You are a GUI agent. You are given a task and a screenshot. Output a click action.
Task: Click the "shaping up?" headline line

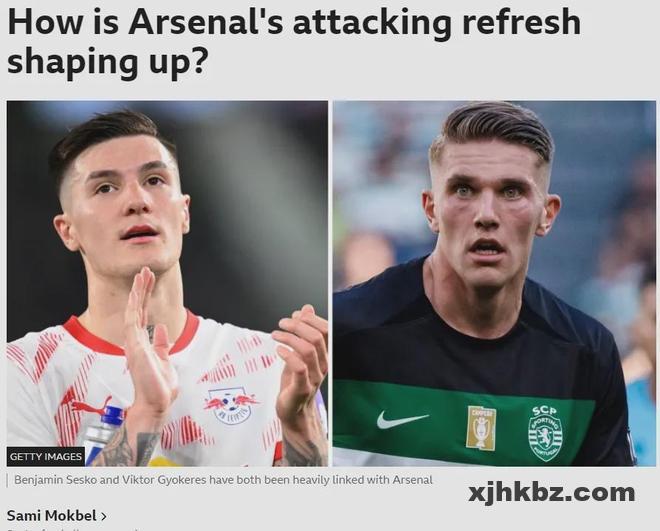tap(107, 61)
